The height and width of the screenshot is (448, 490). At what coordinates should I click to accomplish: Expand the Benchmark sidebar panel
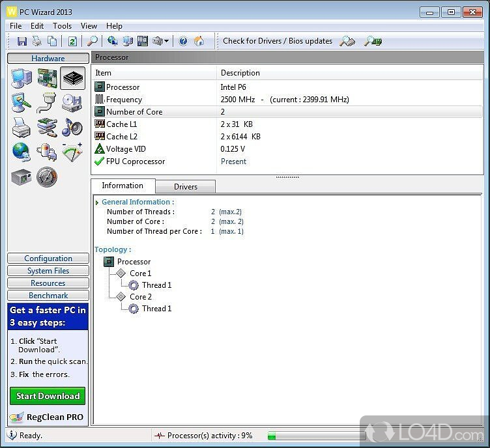(x=48, y=296)
